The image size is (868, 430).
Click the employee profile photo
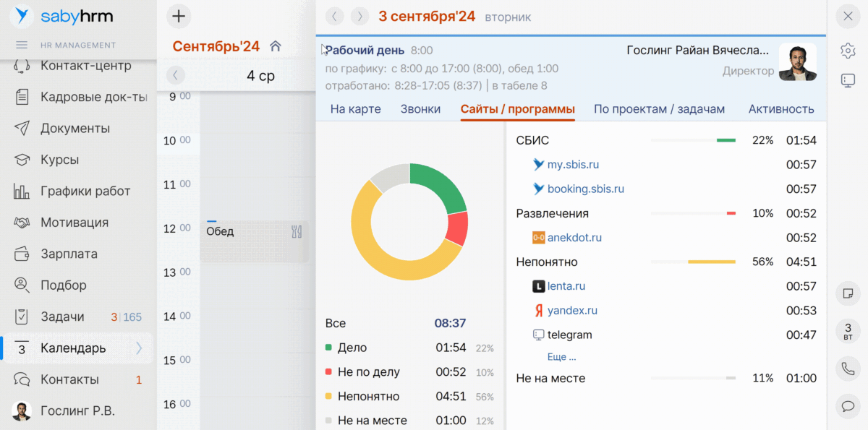tap(797, 61)
